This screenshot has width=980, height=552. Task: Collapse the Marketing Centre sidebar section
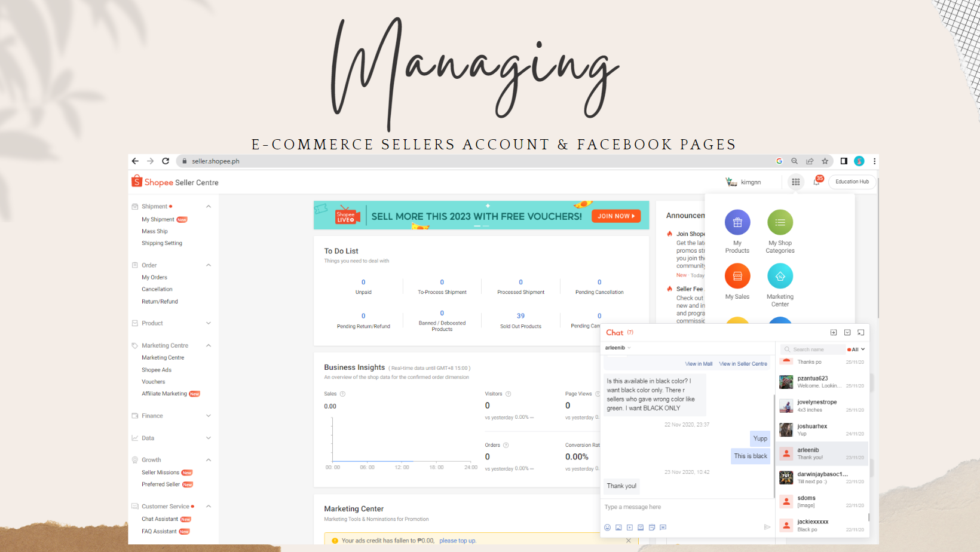click(x=209, y=346)
